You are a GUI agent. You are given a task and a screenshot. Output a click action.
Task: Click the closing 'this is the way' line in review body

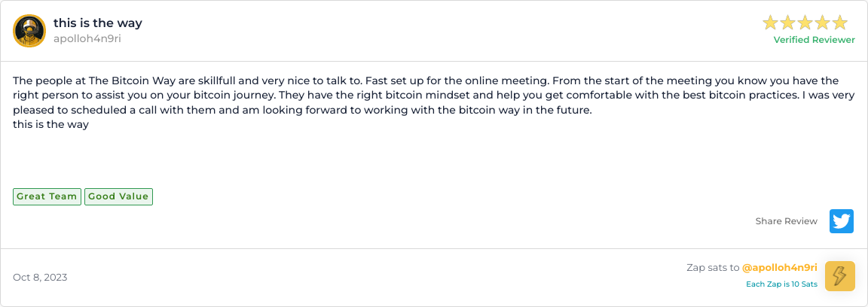(x=51, y=125)
